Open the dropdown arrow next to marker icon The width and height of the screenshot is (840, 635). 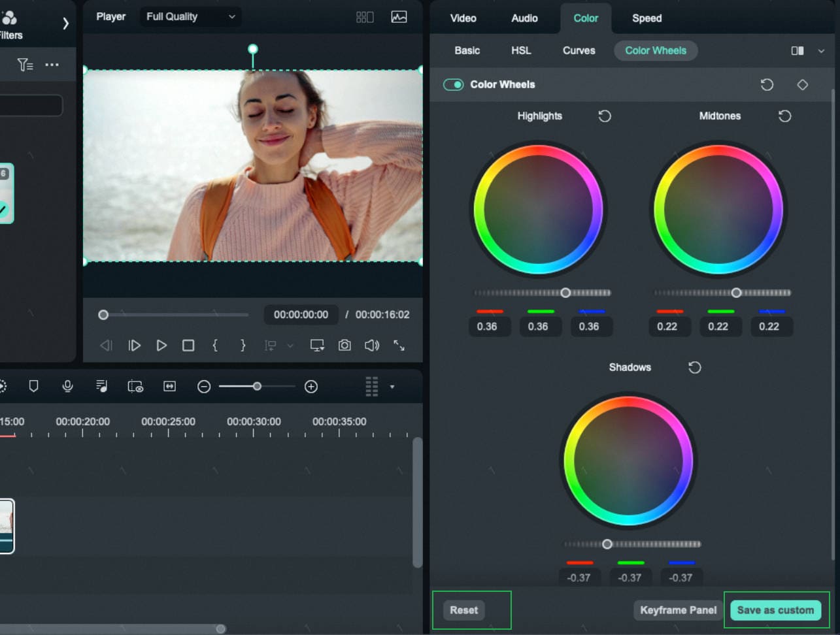(x=290, y=346)
